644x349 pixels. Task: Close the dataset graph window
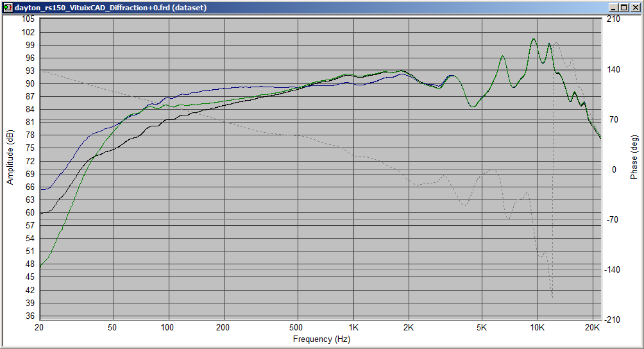pos(634,8)
